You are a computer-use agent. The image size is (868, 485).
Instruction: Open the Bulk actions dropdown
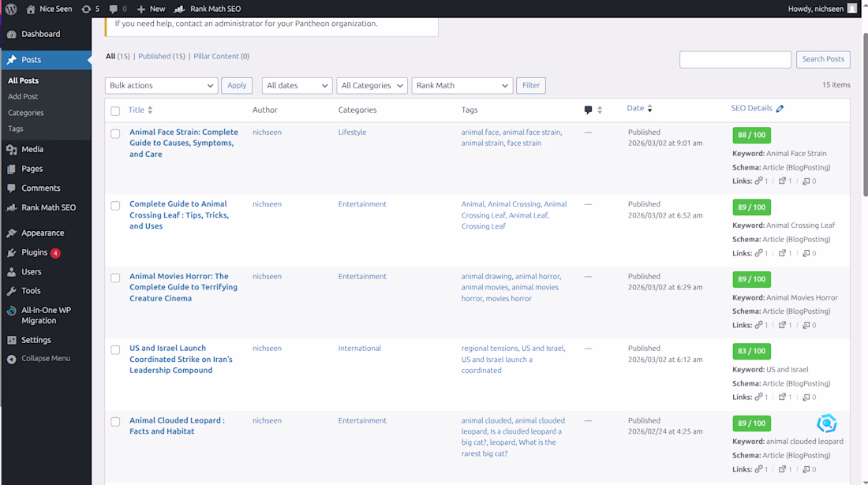coord(161,85)
